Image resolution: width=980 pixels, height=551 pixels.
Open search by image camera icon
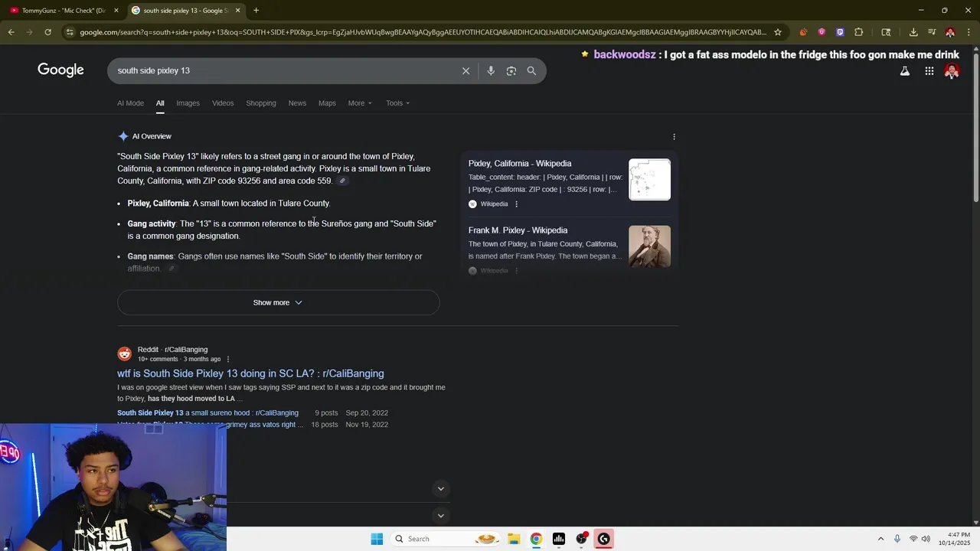(511, 70)
